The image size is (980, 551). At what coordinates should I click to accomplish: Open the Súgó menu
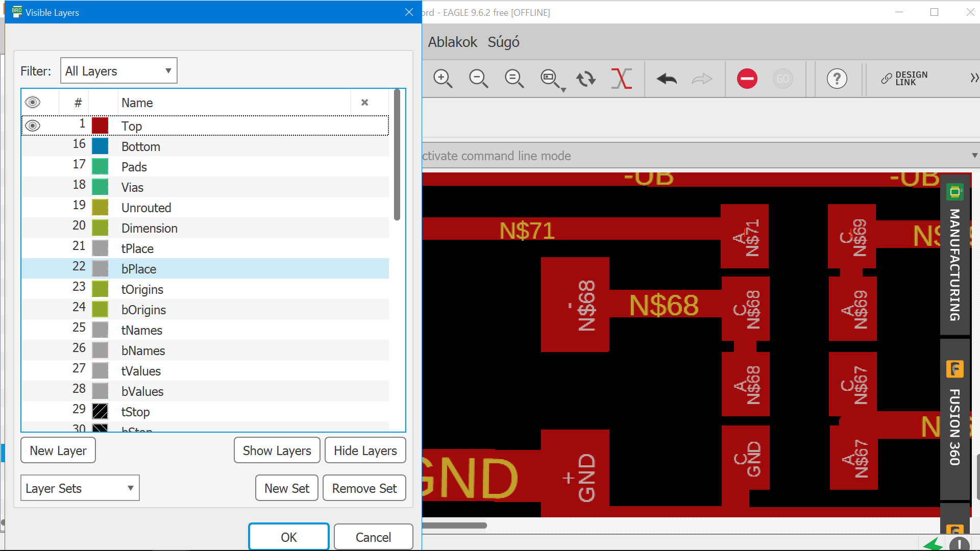point(503,42)
